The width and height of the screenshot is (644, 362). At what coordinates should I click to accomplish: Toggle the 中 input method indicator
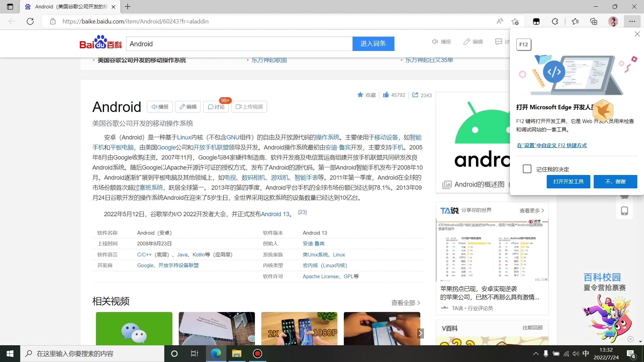coord(586,354)
